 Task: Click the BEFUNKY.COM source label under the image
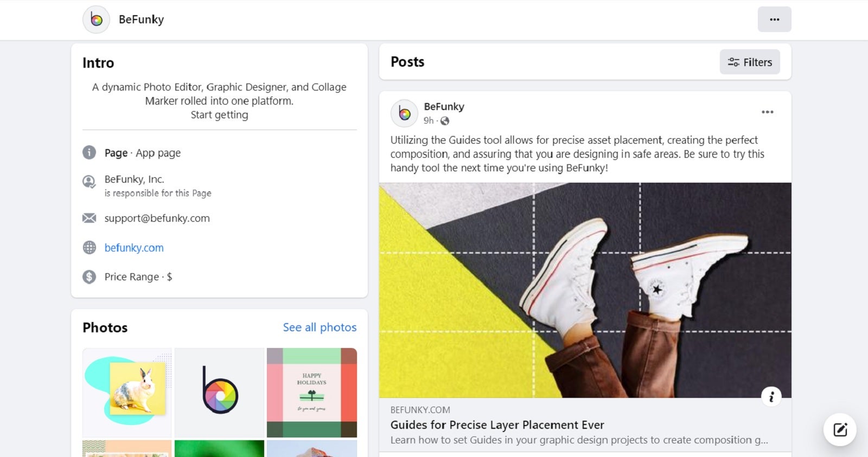coord(420,410)
